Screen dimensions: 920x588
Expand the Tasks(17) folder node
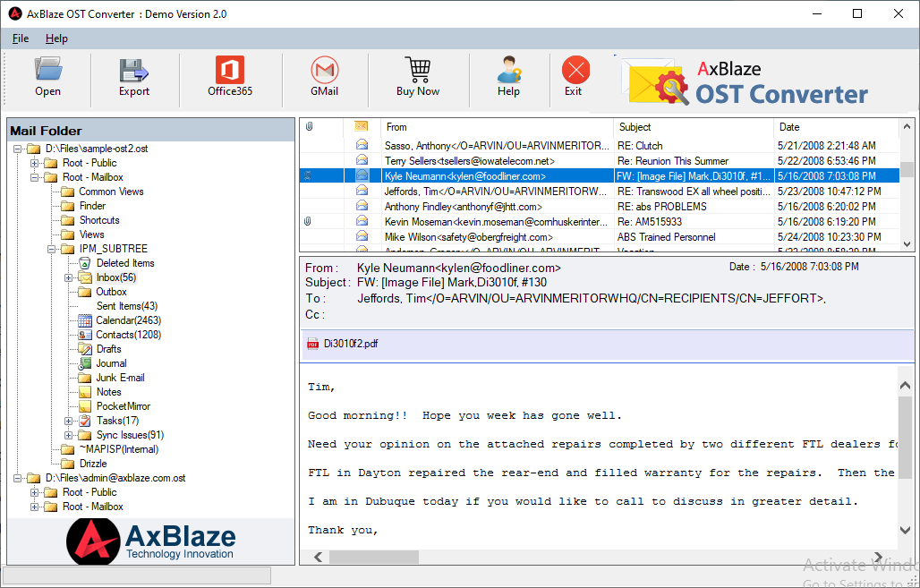point(69,421)
